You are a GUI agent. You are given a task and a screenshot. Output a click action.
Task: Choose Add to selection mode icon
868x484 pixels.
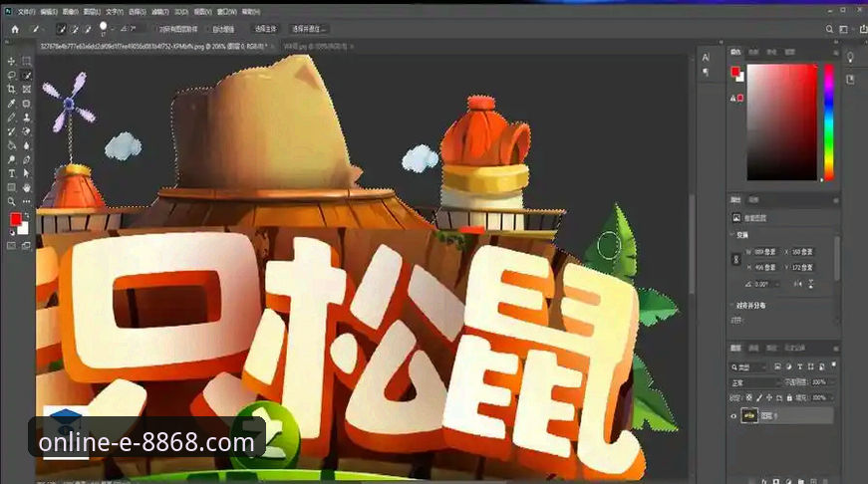click(x=74, y=29)
